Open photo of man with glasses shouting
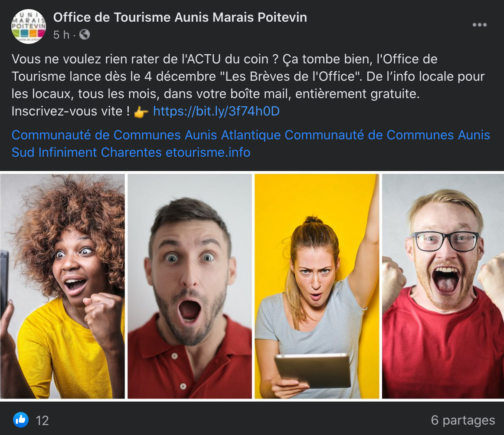The width and height of the screenshot is (504, 435). click(443, 287)
